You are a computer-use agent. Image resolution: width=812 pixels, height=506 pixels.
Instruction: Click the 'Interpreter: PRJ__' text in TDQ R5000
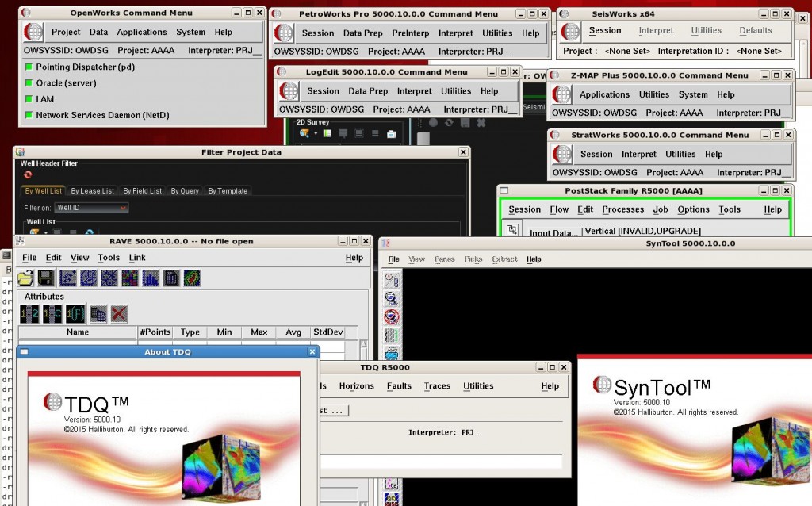coord(445,432)
